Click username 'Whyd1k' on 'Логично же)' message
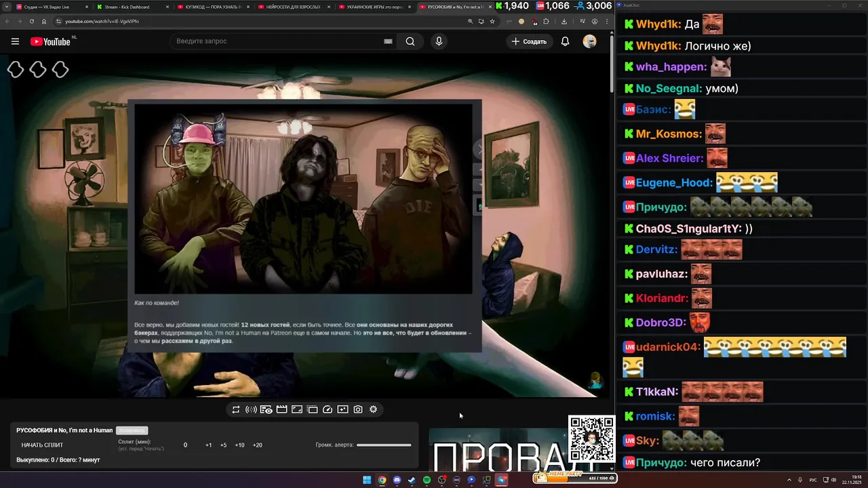The width and height of the screenshot is (868, 488). 658,46
